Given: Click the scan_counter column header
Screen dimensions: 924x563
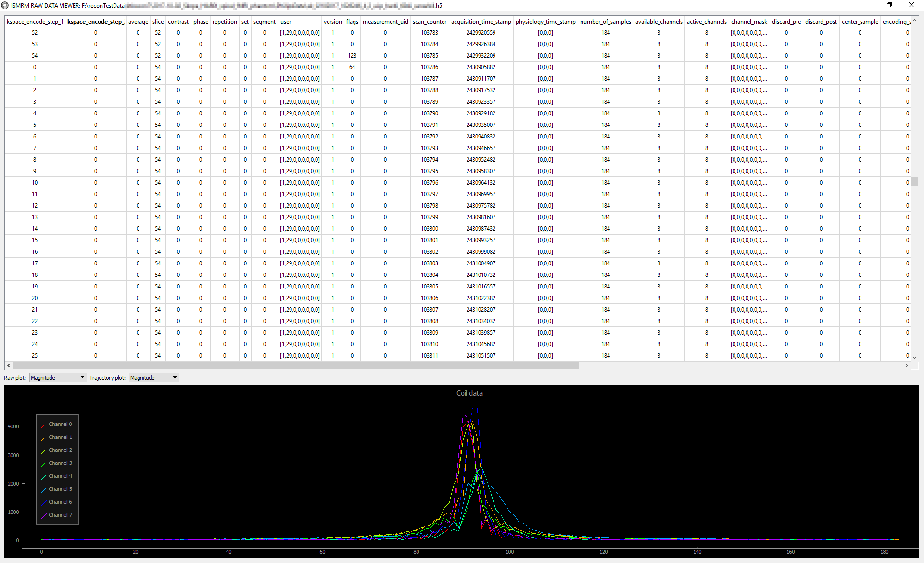Looking at the screenshot, I should pyautogui.click(x=429, y=22).
